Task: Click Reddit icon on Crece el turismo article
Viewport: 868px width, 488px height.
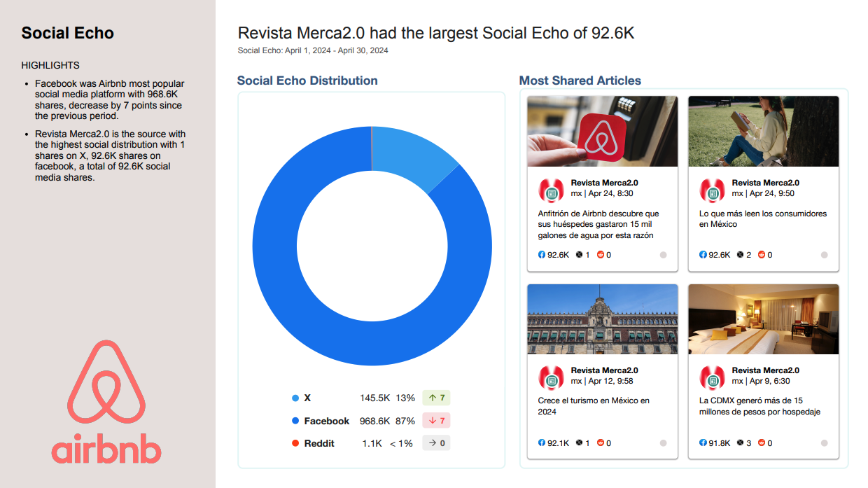Action: click(x=600, y=443)
